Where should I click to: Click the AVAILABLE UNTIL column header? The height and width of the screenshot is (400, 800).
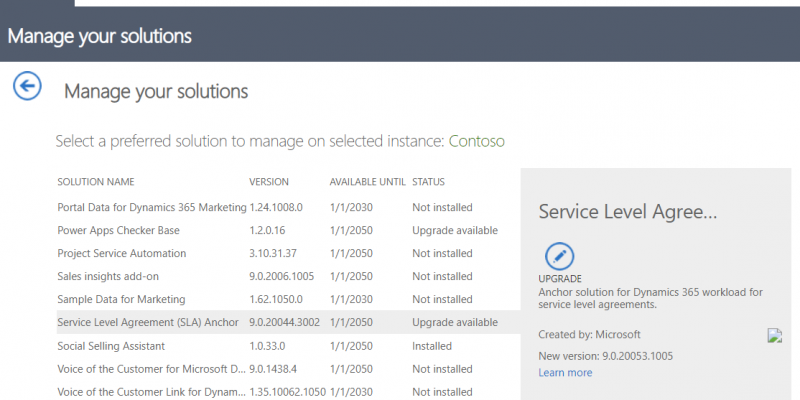click(367, 182)
